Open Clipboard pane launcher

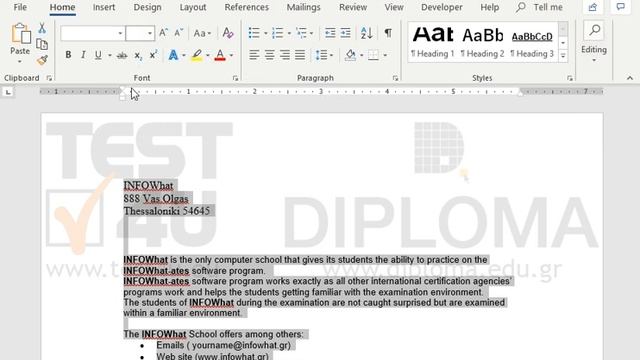pyautogui.click(x=49, y=78)
